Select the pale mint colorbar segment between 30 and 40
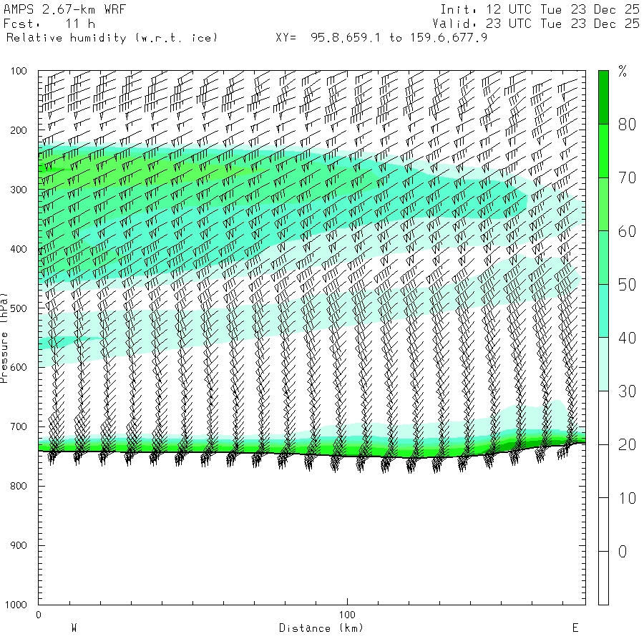The height and width of the screenshot is (644, 644). click(x=603, y=364)
